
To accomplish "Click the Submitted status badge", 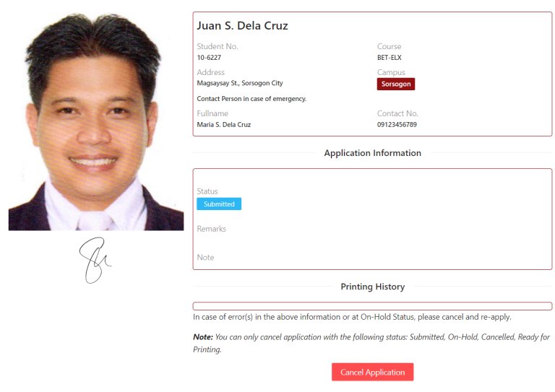I will [219, 204].
